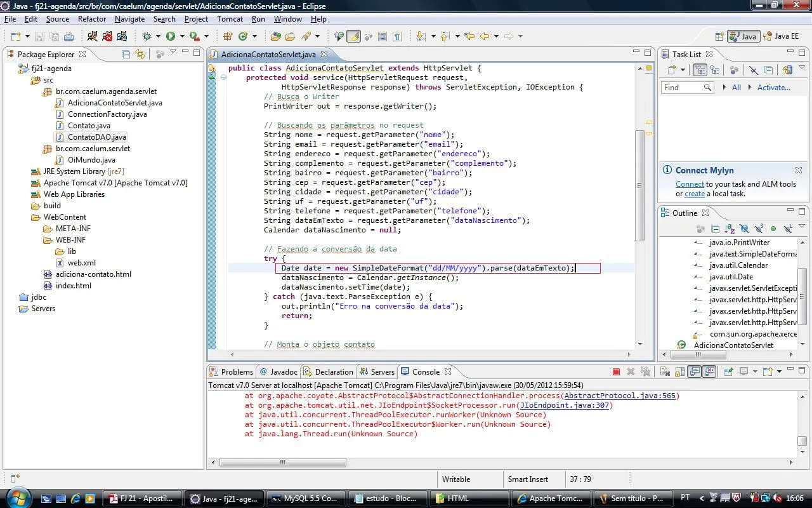The image size is (812, 508).
Task: Toggle Scroll Lock in the Console
Action: (x=679, y=371)
